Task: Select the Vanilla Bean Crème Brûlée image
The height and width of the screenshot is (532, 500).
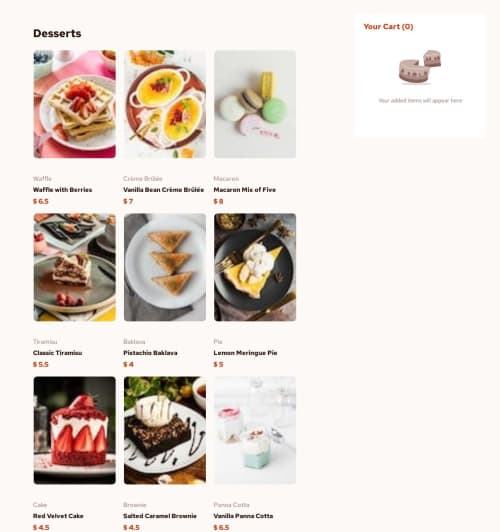Action: tap(165, 104)
